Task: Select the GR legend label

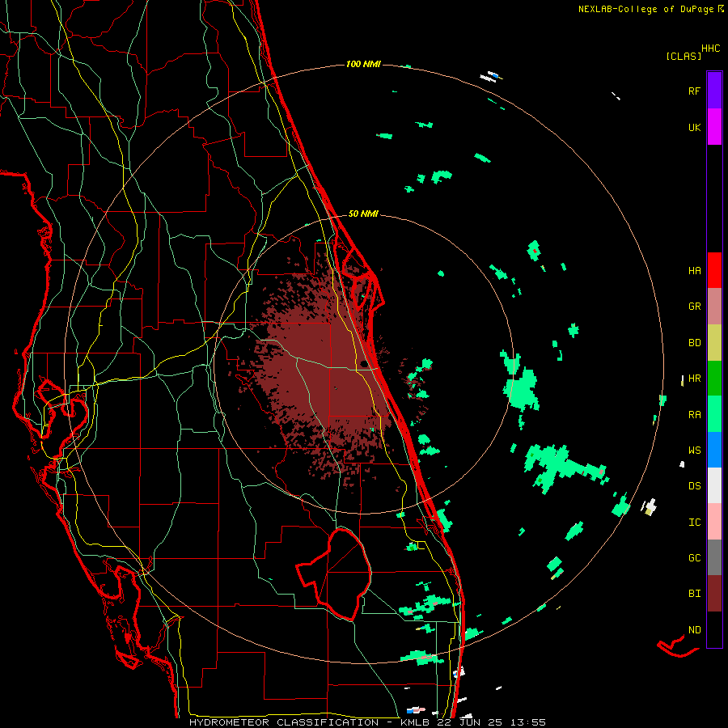Action: pos(694,307)
